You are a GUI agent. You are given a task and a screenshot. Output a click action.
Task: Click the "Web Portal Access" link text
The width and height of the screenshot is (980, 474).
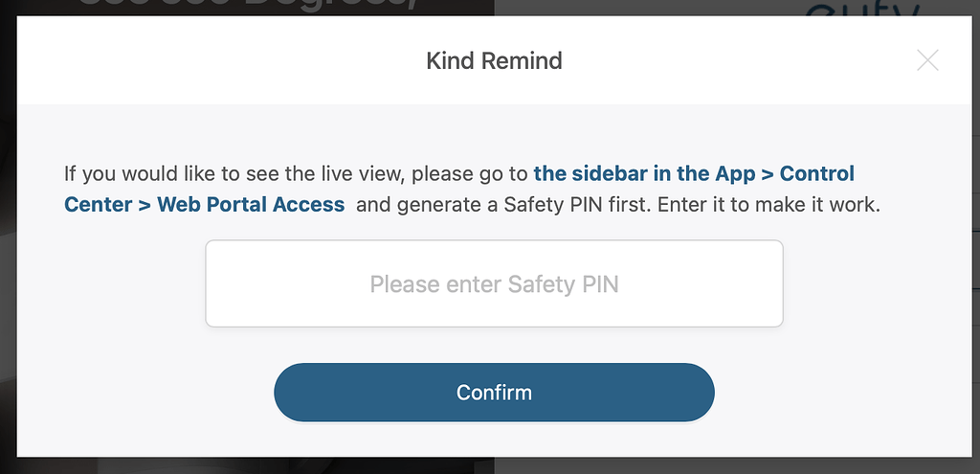click(251, 204)
